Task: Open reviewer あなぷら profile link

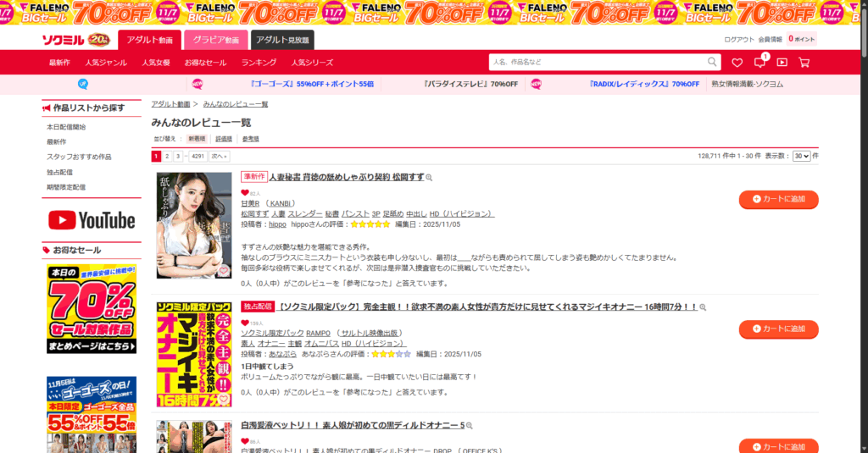Action: point(283,354)
